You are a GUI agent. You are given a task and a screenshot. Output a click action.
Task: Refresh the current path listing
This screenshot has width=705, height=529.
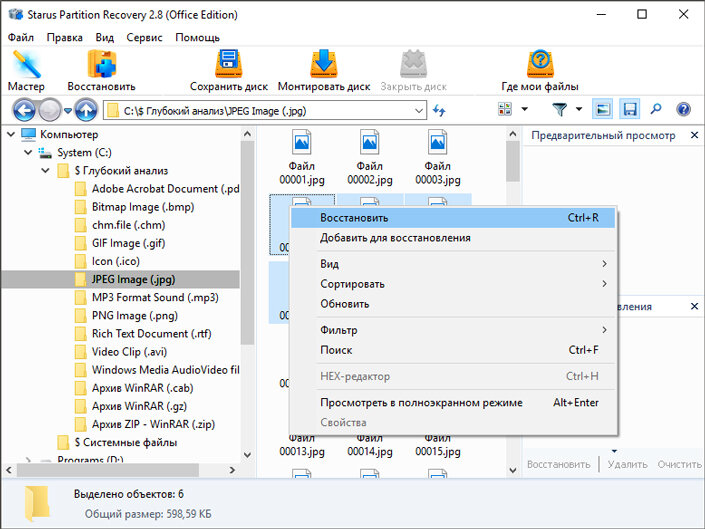[x=439, y=110]
